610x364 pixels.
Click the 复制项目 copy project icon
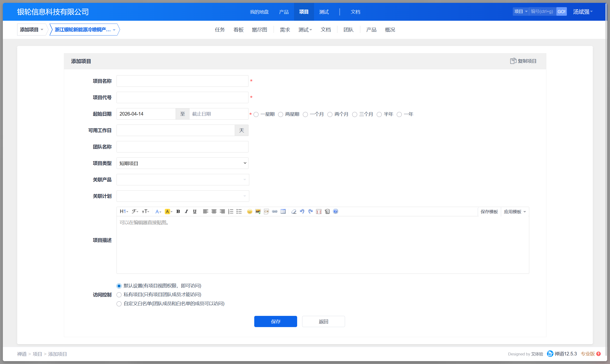(513, 61)
